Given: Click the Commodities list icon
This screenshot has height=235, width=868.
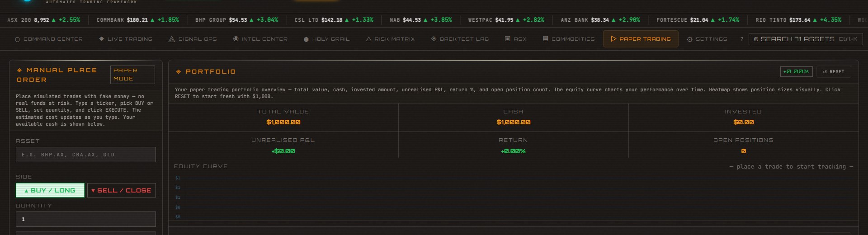Looking at the screenshot, I should [x=545, y=39].
